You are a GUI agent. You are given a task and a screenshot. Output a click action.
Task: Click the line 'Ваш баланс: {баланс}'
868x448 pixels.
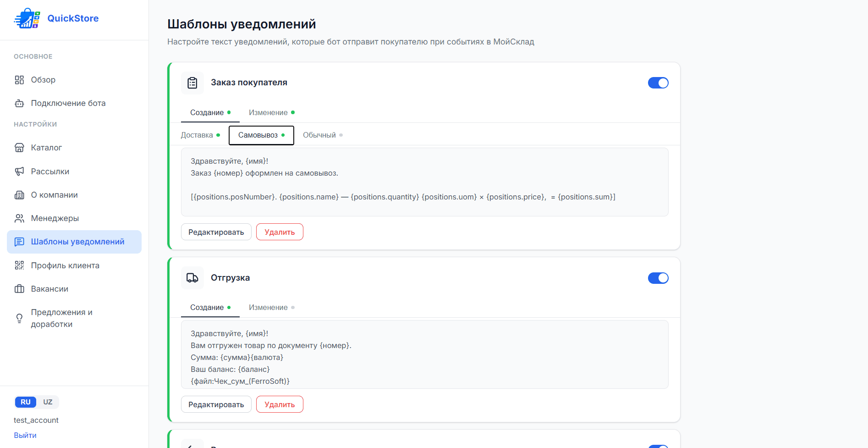230,369
